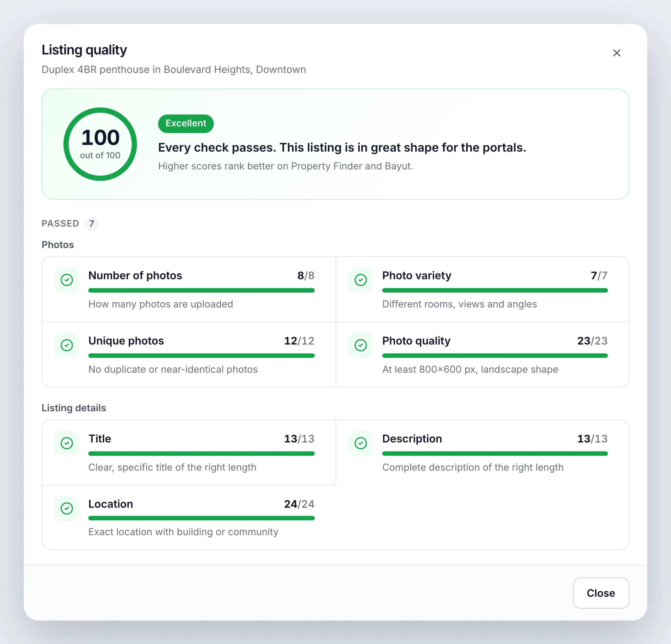The width and height of the screenshot is (671, 644).
Task: Click the 8/8 score value
Action: click(306, 276)
